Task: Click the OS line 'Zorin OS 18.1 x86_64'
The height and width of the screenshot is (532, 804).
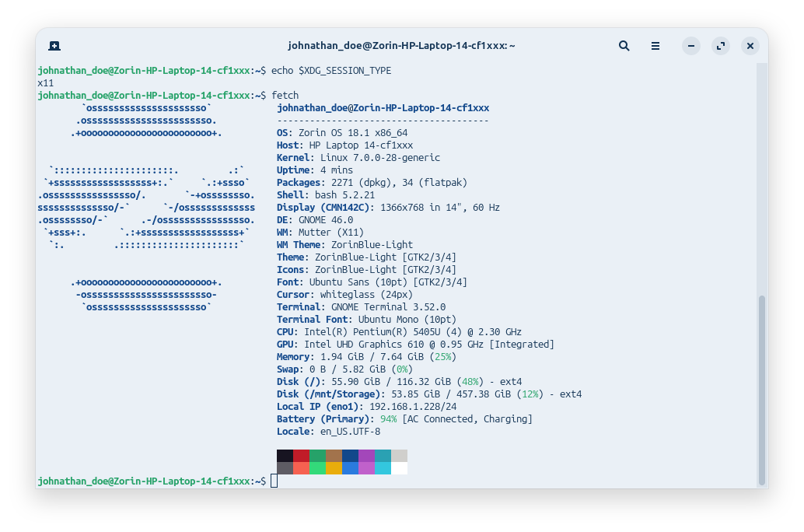Action: pos(353,133)
